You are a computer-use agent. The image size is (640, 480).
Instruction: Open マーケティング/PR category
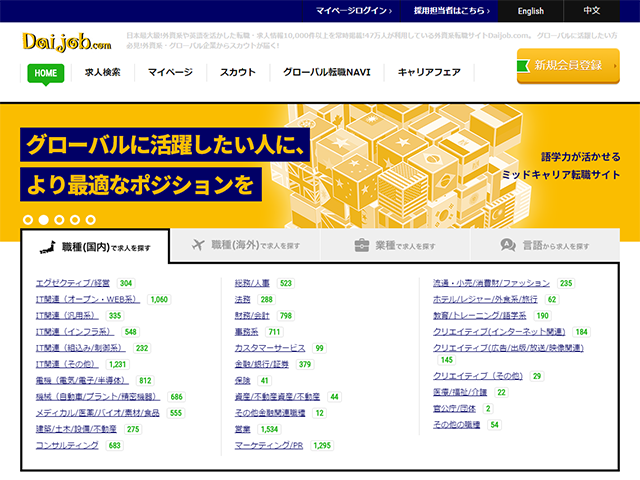[x=269, y=445]
